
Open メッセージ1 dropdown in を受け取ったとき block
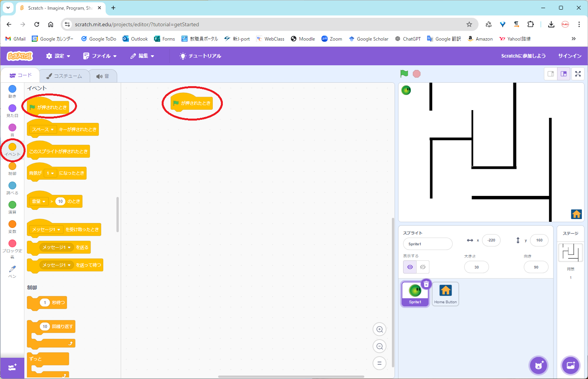pos(46,229)
